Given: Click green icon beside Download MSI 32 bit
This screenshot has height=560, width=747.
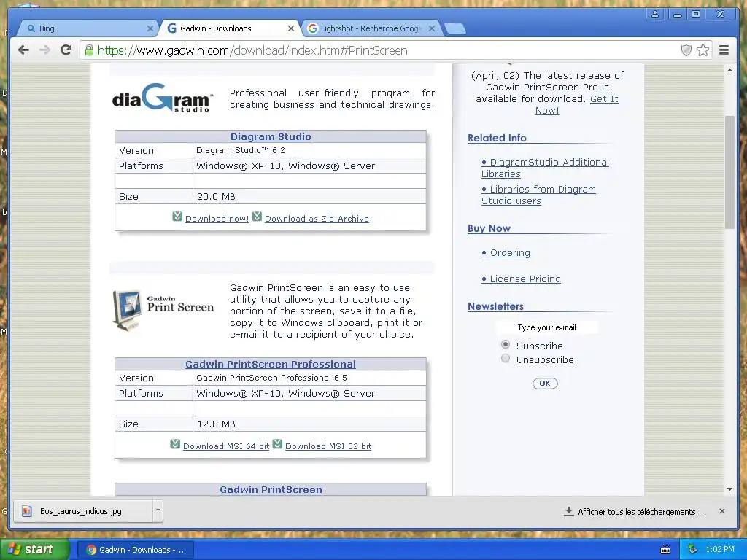Looking at the screenshot, I should [x=277, y=444].
